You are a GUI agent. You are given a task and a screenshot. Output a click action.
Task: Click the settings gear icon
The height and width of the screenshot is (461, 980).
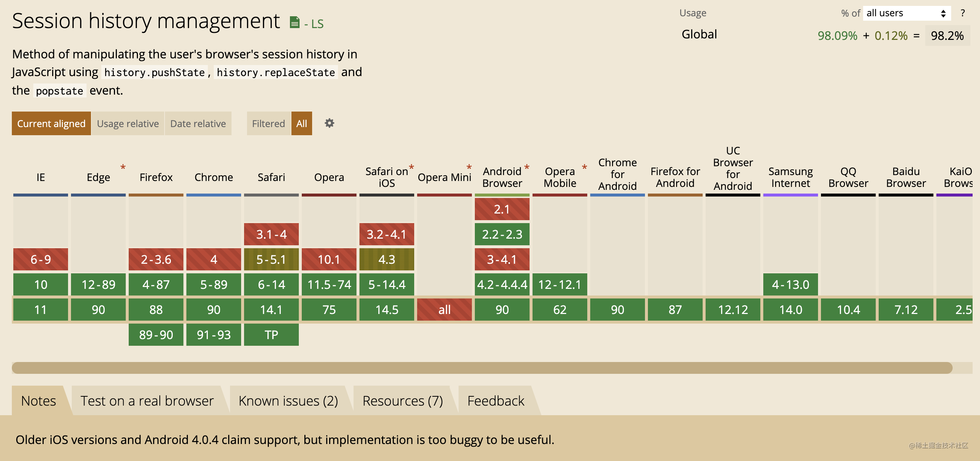pyautogui.click(x=329, y=123)
